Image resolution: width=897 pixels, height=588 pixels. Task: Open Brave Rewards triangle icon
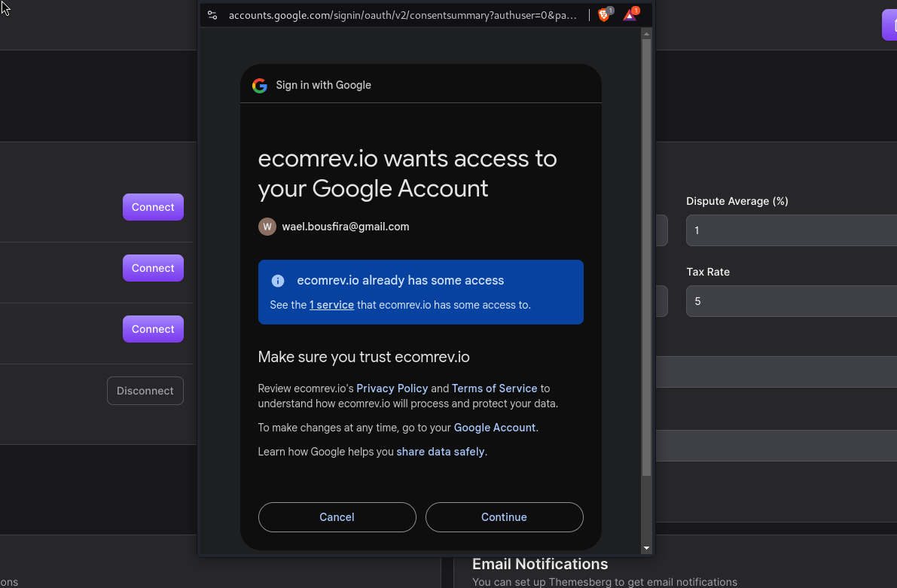click(x=630, y=15)
